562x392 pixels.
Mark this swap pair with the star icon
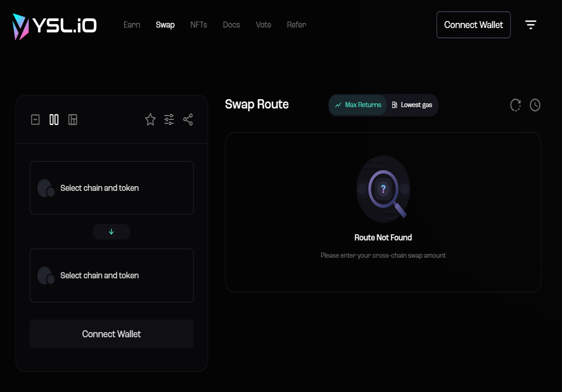pyautogui.click(x=150, y=120)
